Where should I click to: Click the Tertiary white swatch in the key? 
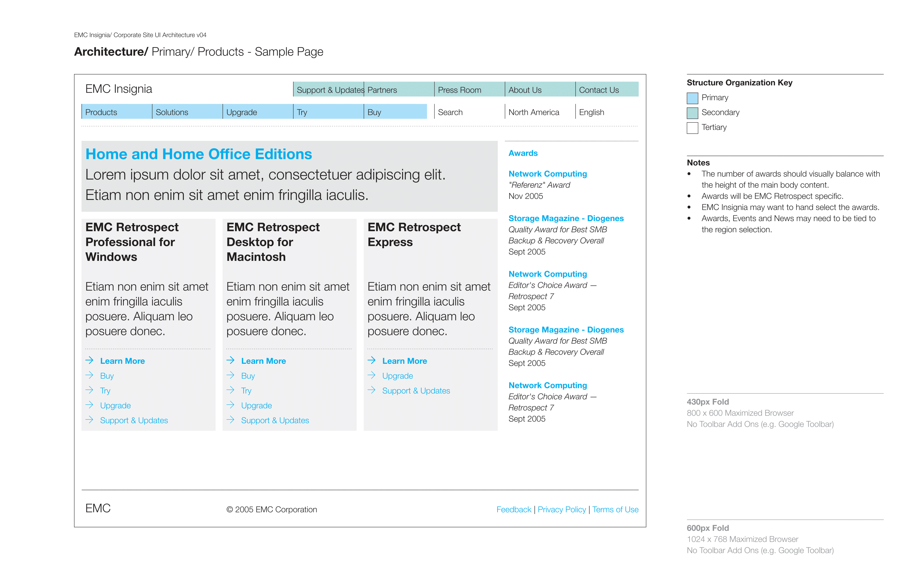click(x=692, y=128)
